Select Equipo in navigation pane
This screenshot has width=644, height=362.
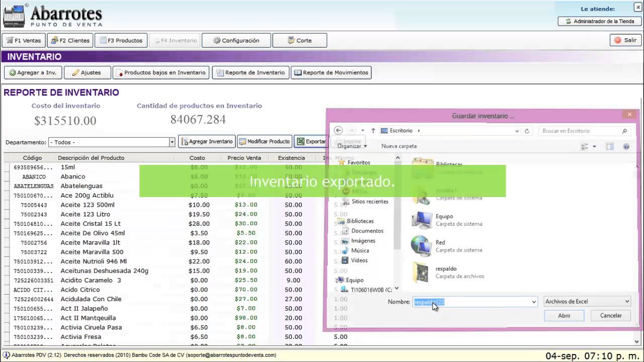click(x=351, y=280)
